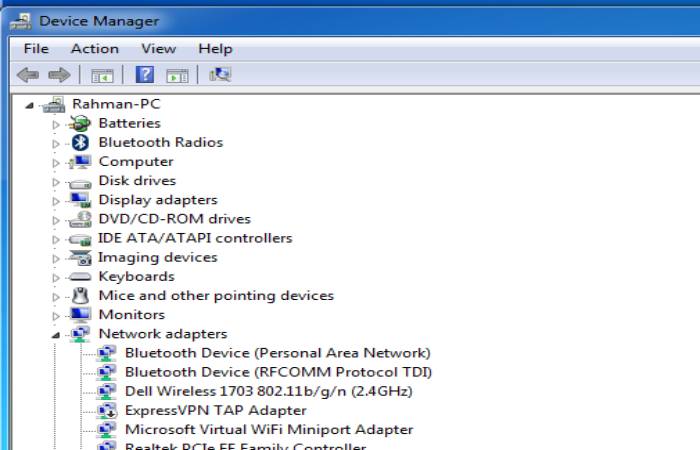Open Help via the blue question mark icon

coord(145,75)
